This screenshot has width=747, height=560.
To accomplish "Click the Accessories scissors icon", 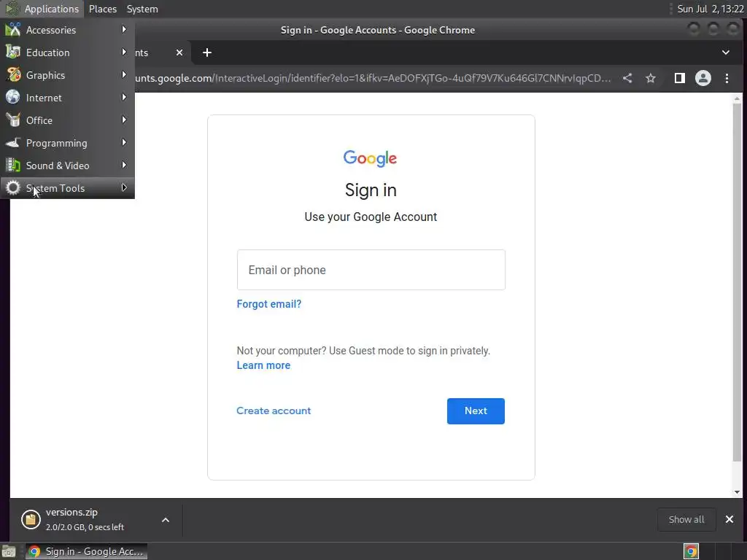I will 13,29.
